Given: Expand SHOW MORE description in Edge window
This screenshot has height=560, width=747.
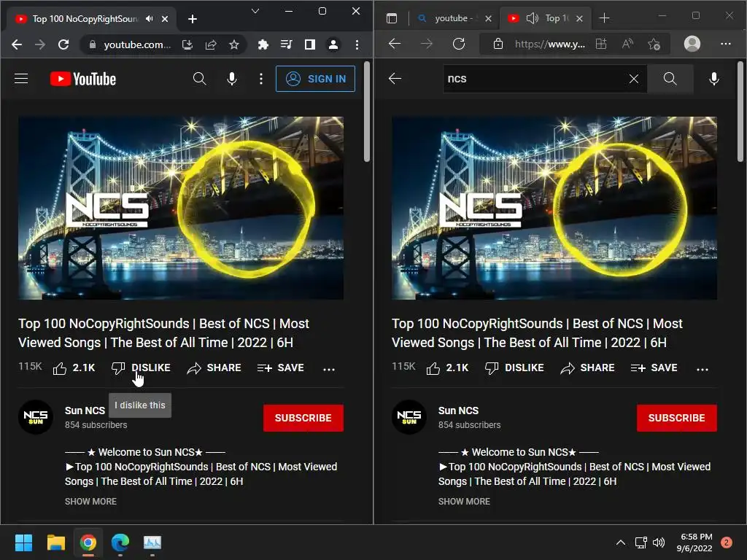Looking at the screenshot, I should click(464, 502).
